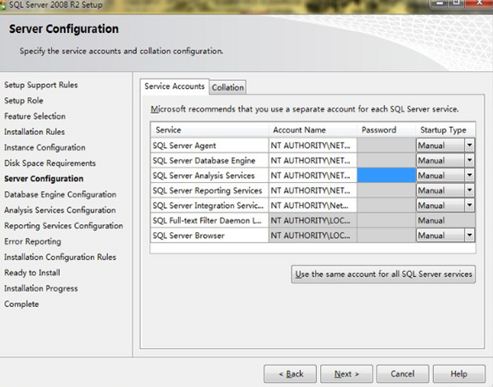Click Reporting Services password cell
493x387 pixels.
[386, 190]
